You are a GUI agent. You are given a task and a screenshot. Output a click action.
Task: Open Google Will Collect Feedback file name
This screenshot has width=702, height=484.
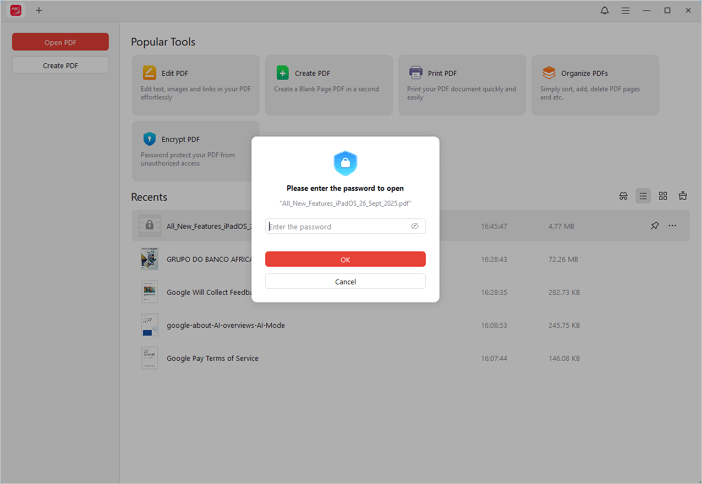(209, 292)
